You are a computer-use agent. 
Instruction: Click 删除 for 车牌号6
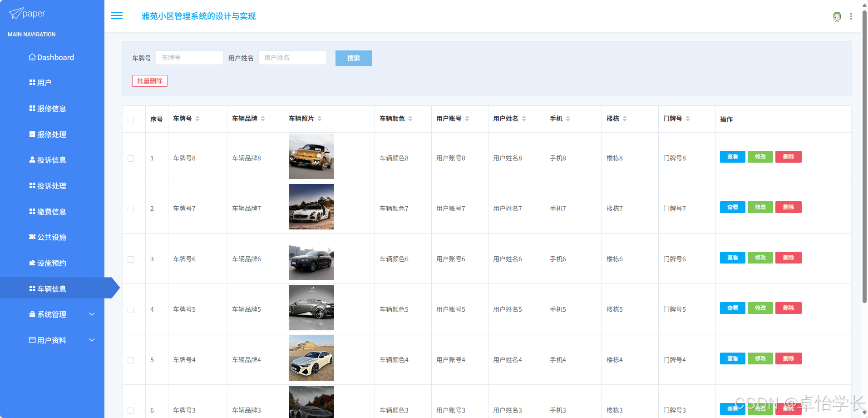pos(789,258)
